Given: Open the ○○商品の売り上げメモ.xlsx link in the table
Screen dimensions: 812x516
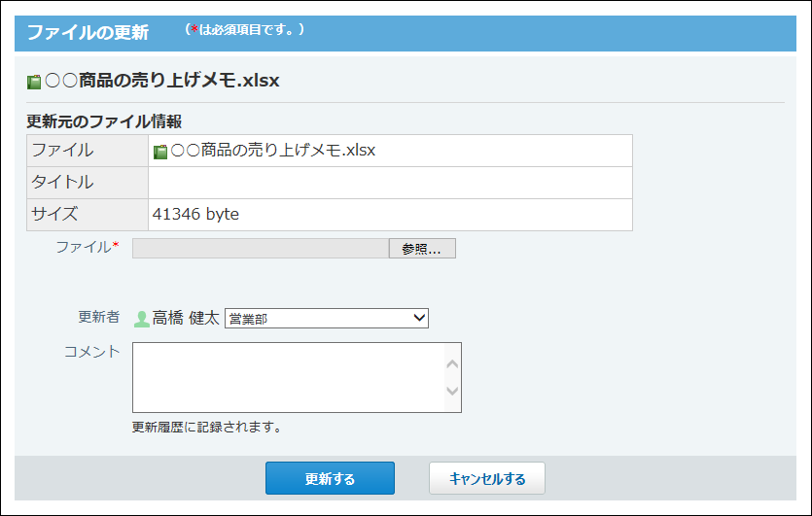Looking at the screenshot, I should click(x=273, y=150).
